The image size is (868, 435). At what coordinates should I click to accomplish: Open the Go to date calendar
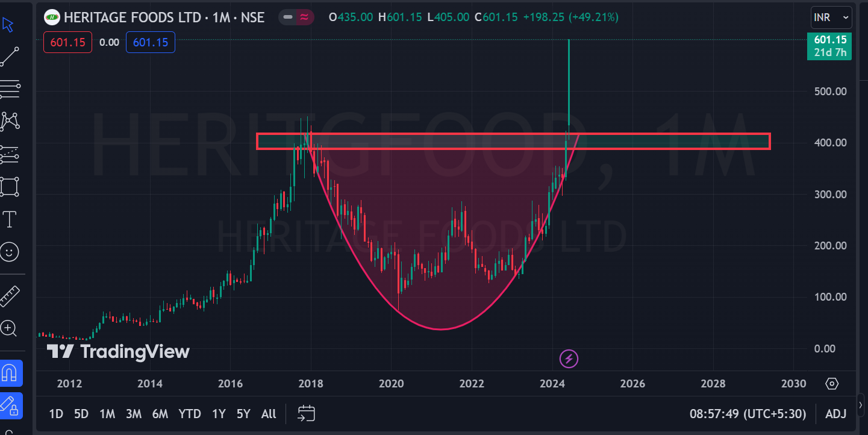click(x=307, y=413)
